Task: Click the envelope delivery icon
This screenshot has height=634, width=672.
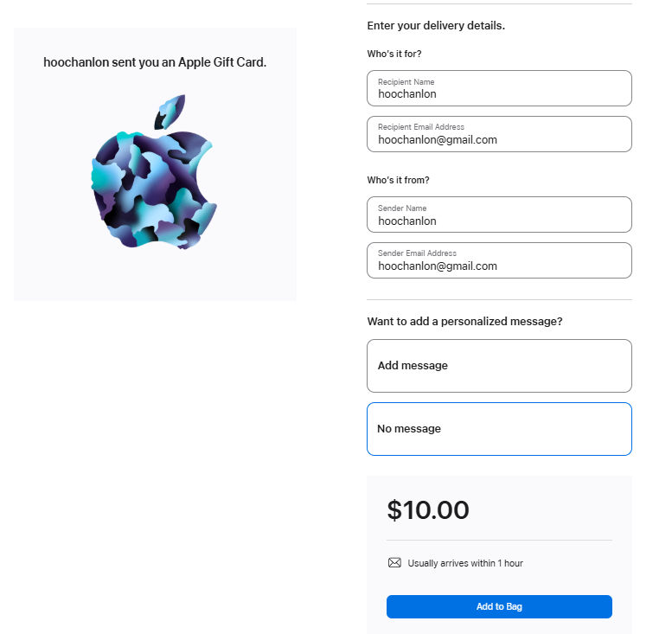Action: click(x=394, y=563)
